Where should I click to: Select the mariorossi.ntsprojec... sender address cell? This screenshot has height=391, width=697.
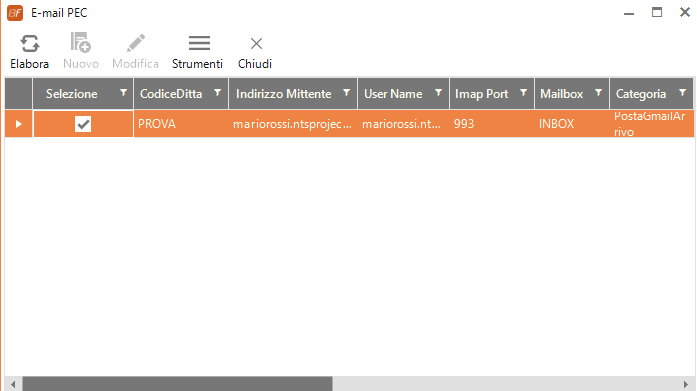coord(293,124)
